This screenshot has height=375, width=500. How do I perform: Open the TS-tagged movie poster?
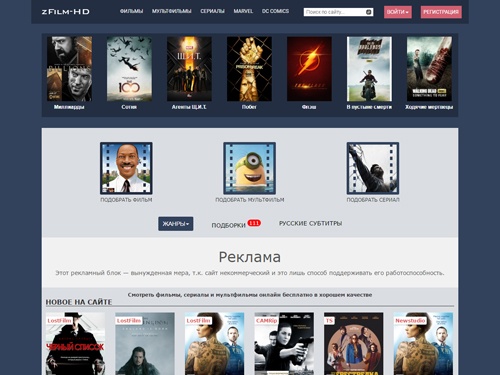[x=354, y=344]
